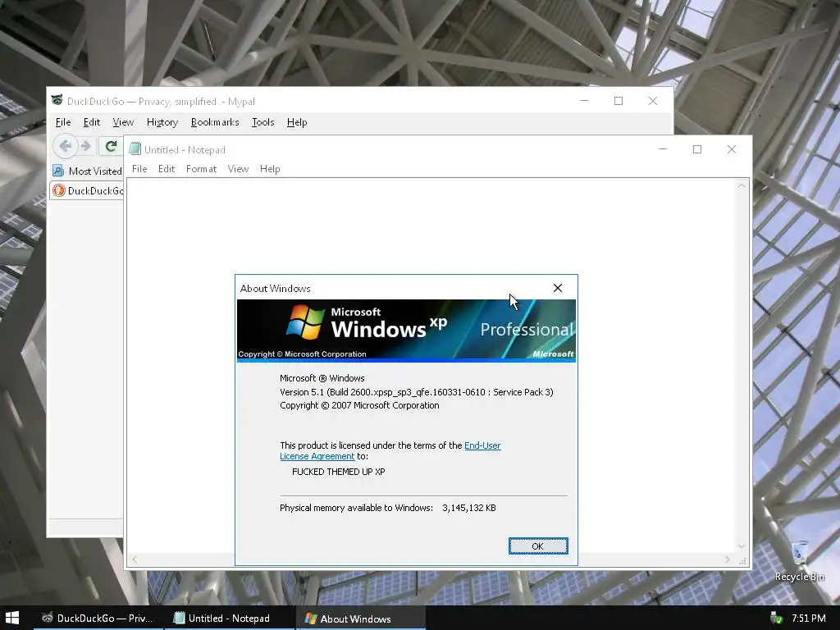Open Notepad Format menu
The height and width of the screenshot is (630, 840).
(x=202, y=169)
